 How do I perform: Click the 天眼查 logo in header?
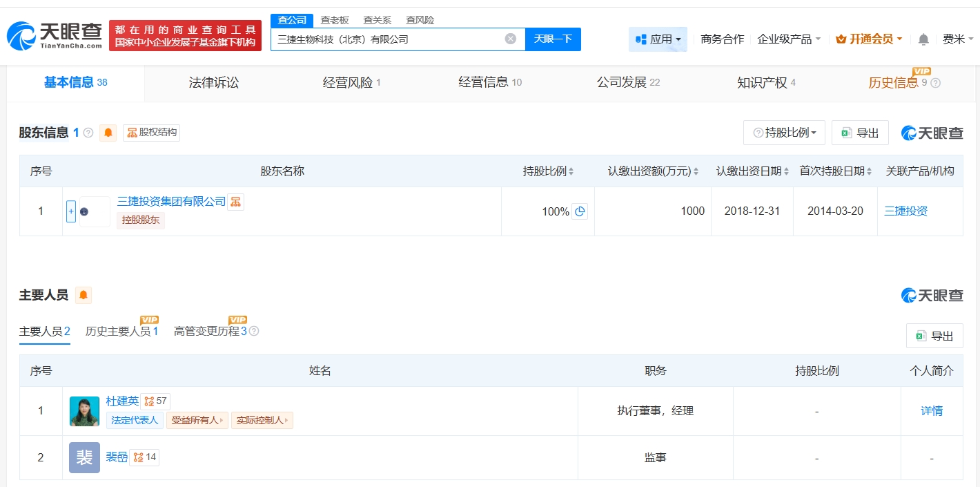coord(55,35)
